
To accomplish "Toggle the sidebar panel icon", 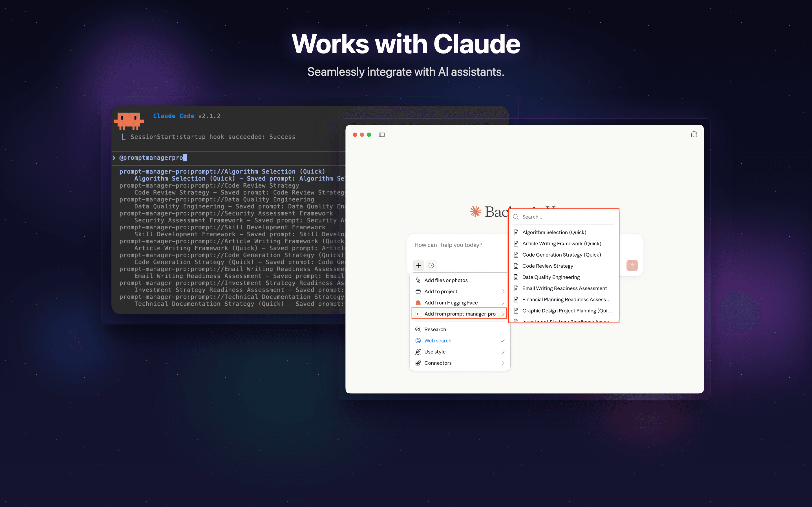I will pyautogui.click(x=382, y=134).
